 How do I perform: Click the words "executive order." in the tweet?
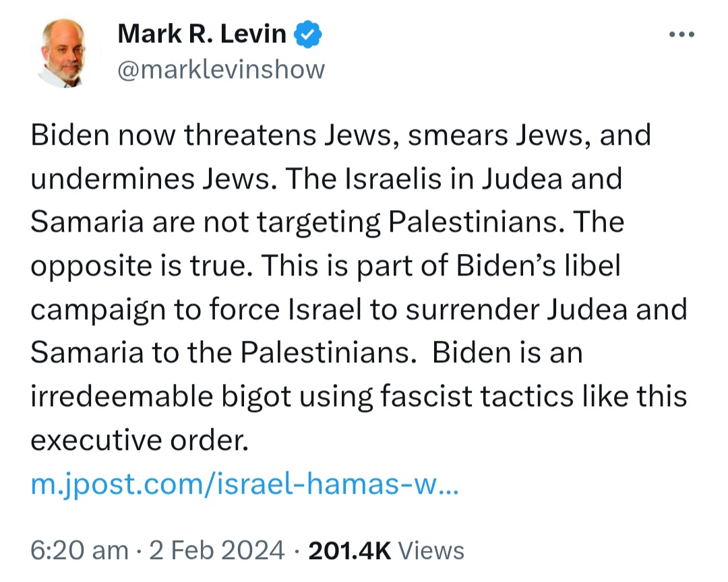[x=140, y=440]
